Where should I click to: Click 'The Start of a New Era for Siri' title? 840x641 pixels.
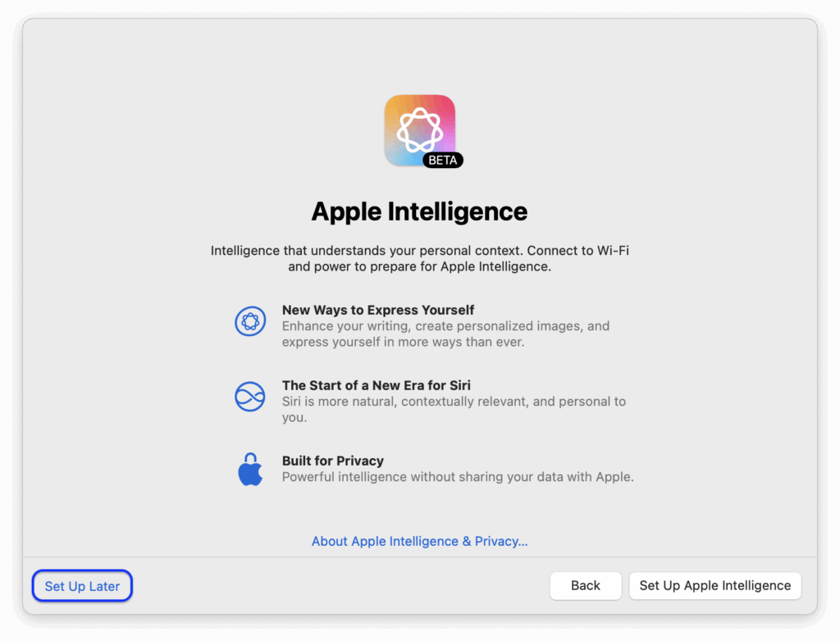(x=376, y=385)
